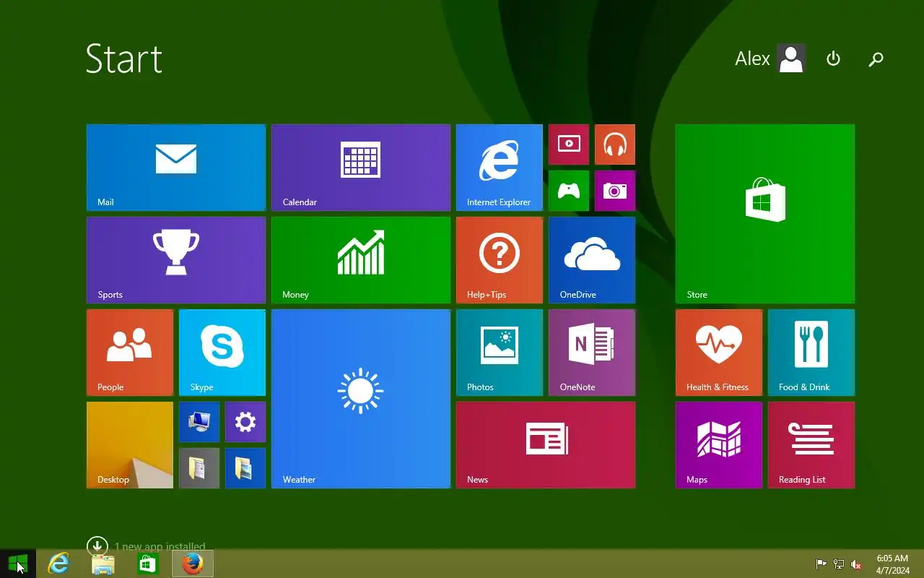Image resolution: width=924 pixels, height=578 pixels.
Task: Launch Internet Explorer tile
Action: pyautogui.click(x=500, y=168)
